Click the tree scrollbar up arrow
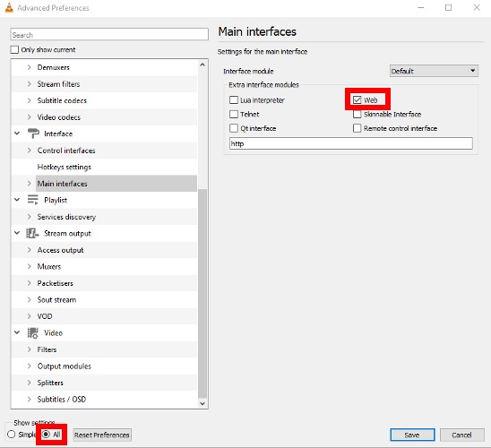The image size is (491, 448). tap(202, 65)
